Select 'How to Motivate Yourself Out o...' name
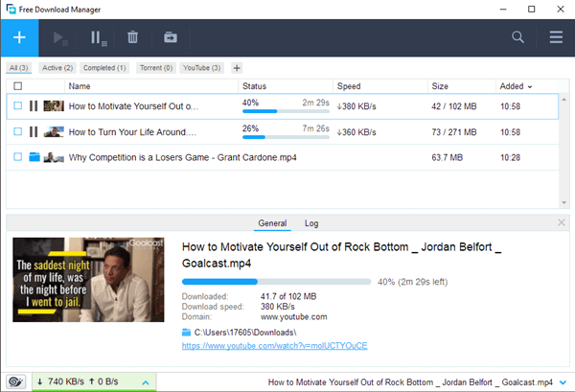575x392 pixels. tap(133, 106)
